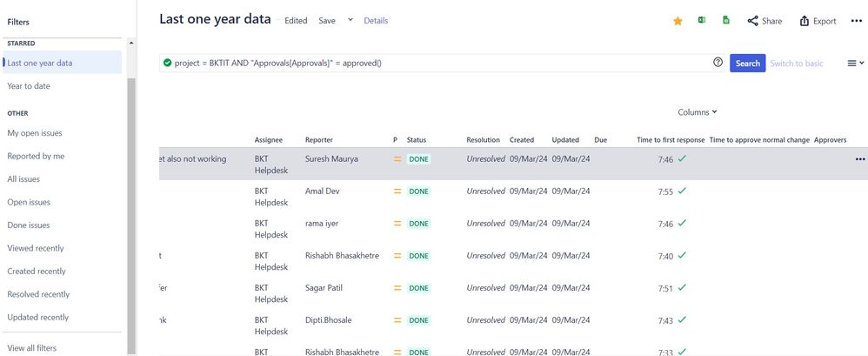Click reporter name rama iyer

pyautogui.click(x=322, y=223)
